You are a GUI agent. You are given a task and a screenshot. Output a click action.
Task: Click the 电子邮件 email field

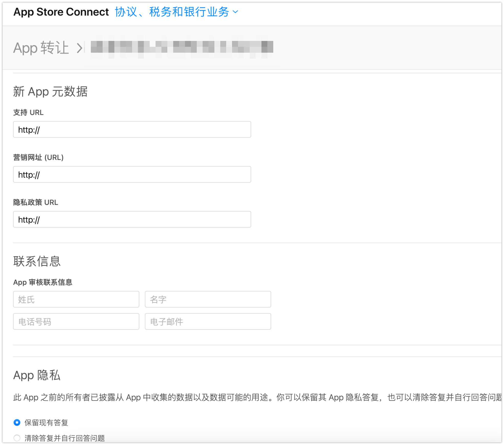[208, 321]
